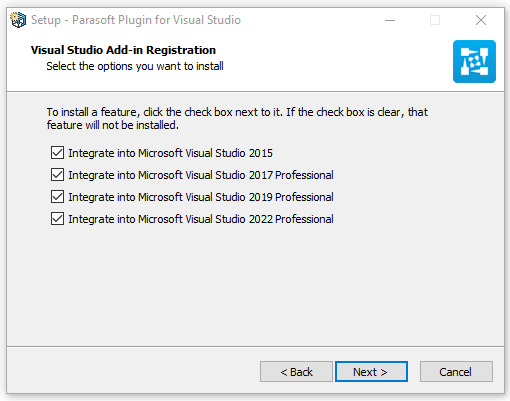Screen dimensions: 510x401
Task: Click the 'To install a feature' instruction paragraph
Action: click(237, 118)
